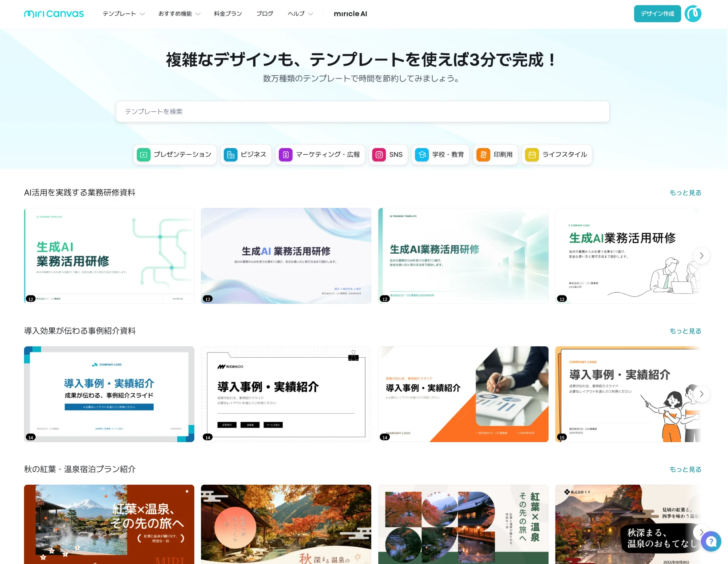
Task: Open the illustrated-people 導入事例・実績紹介 template
Action: tap(628, 394)
